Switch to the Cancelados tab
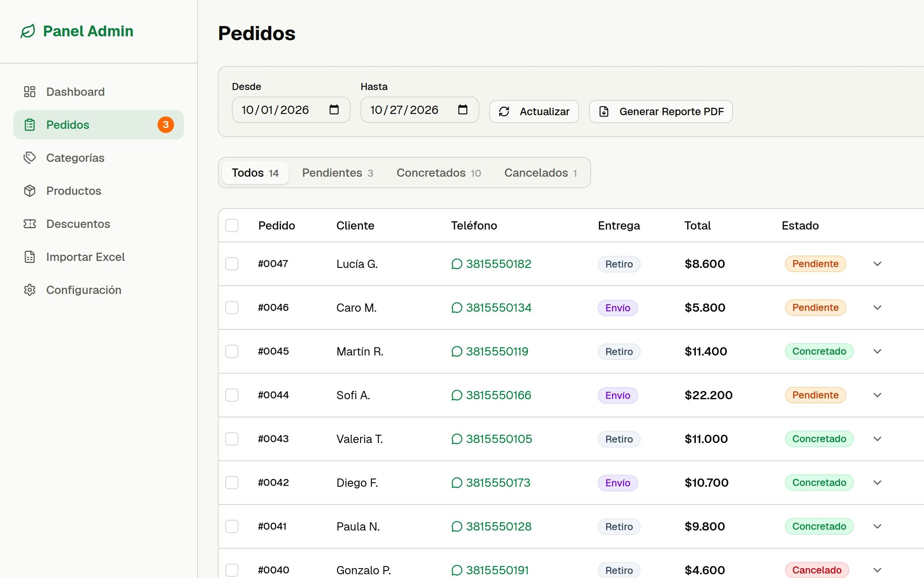The width and height of the screenshot is (924, 578). point(540,173)
